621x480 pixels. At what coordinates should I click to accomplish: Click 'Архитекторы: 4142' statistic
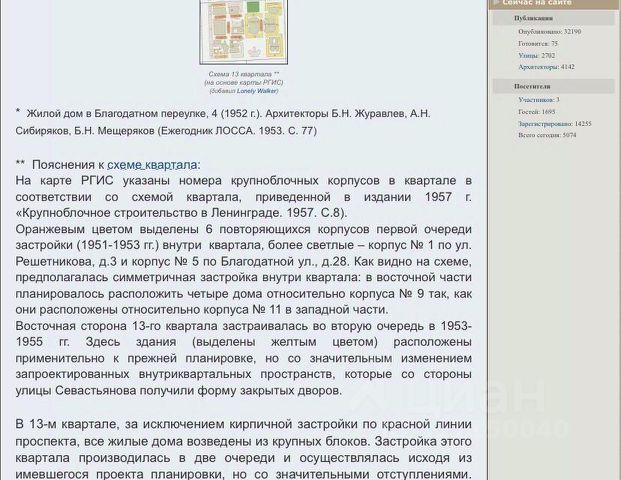(x=546, y=67)
